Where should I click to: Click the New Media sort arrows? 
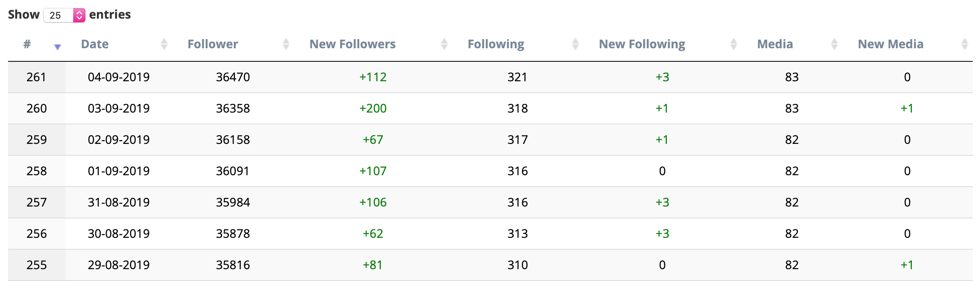pos(965,44)
